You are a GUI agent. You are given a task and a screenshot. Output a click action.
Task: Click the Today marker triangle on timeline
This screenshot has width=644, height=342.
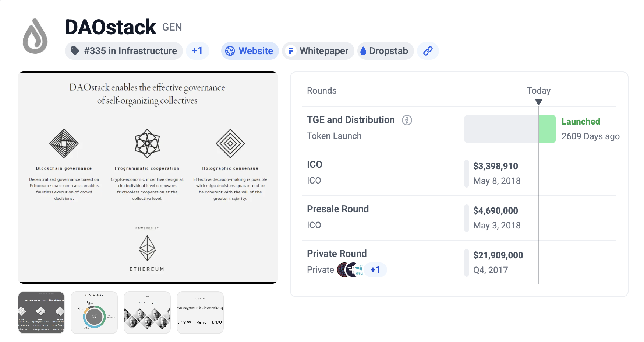pyautogui.click(x=538, y=102)
